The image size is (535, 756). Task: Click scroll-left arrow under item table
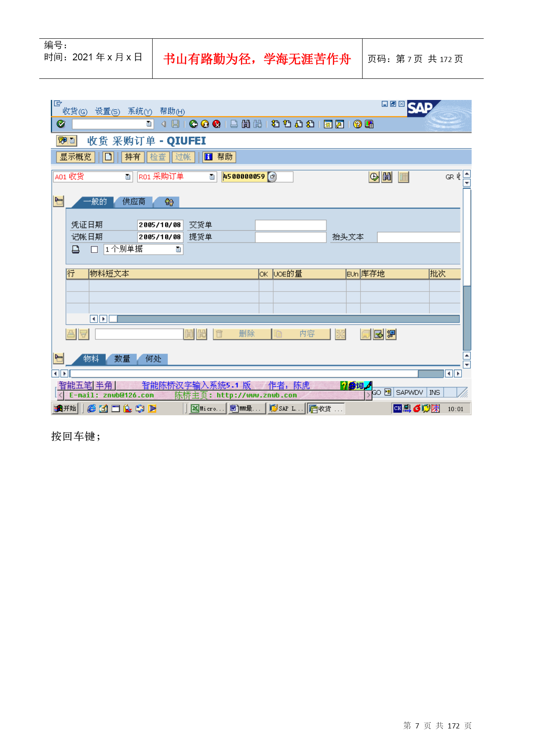[94, 319]
